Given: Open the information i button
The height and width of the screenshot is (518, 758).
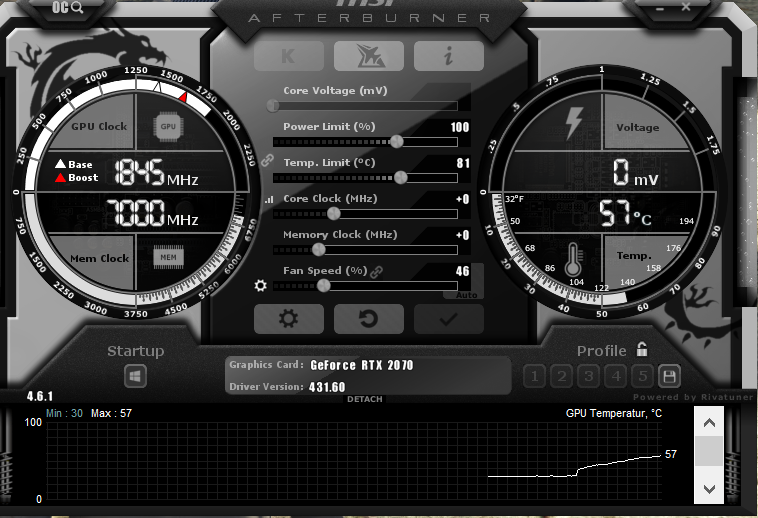Looking at the screenshot, I should (x=449, y=56).
